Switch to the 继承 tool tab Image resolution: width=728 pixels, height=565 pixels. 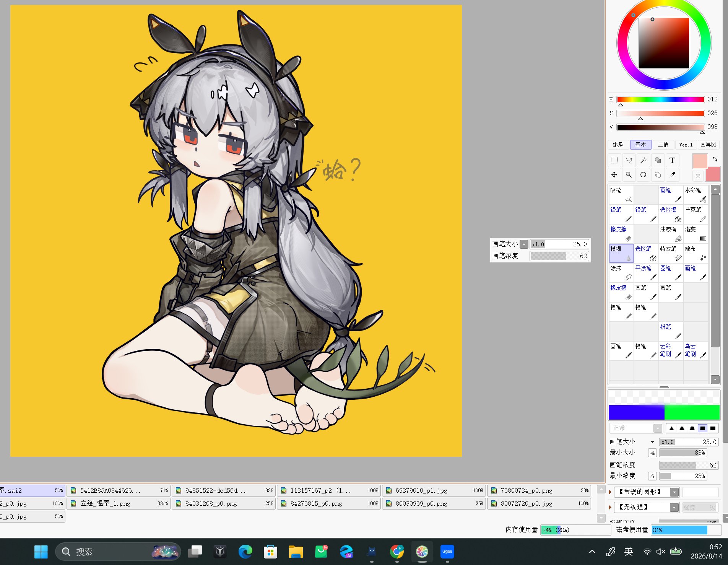coord(618,145)
